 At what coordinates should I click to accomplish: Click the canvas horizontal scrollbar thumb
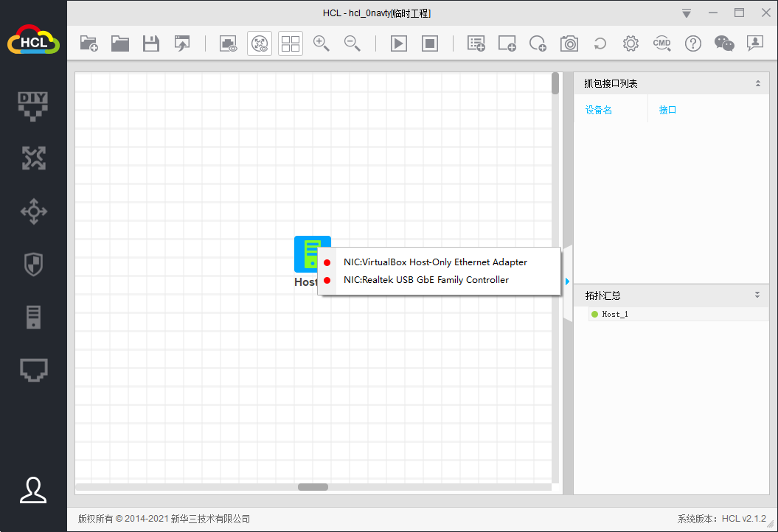tap(313, 487)
